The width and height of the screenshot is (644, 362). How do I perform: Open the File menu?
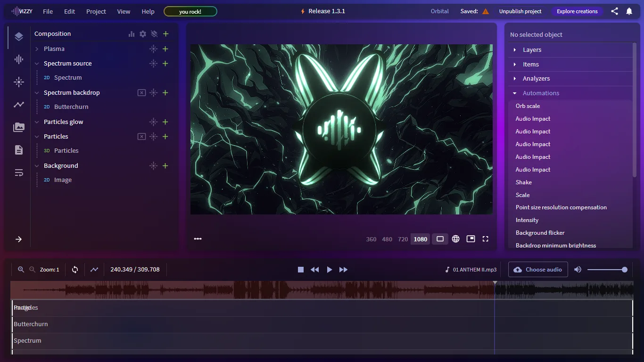(x=48, y=11)
